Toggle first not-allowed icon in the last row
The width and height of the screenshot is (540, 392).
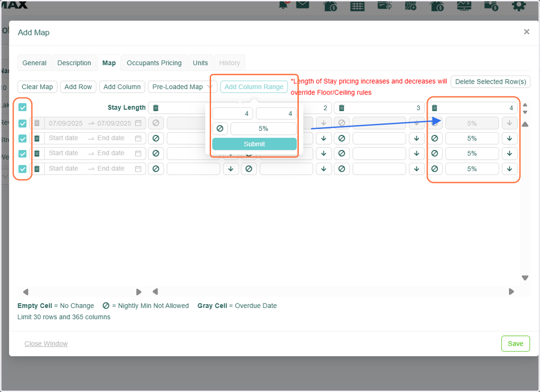[x=156, y=169]
